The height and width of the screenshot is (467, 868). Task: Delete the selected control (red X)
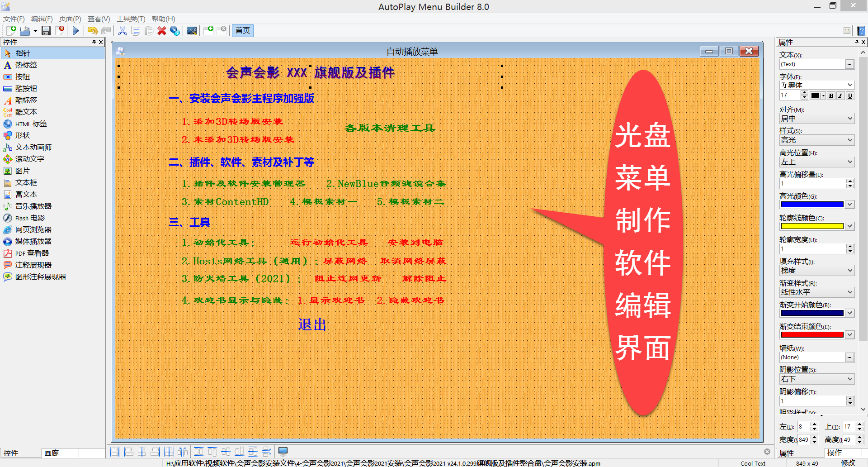click(161, 31)
